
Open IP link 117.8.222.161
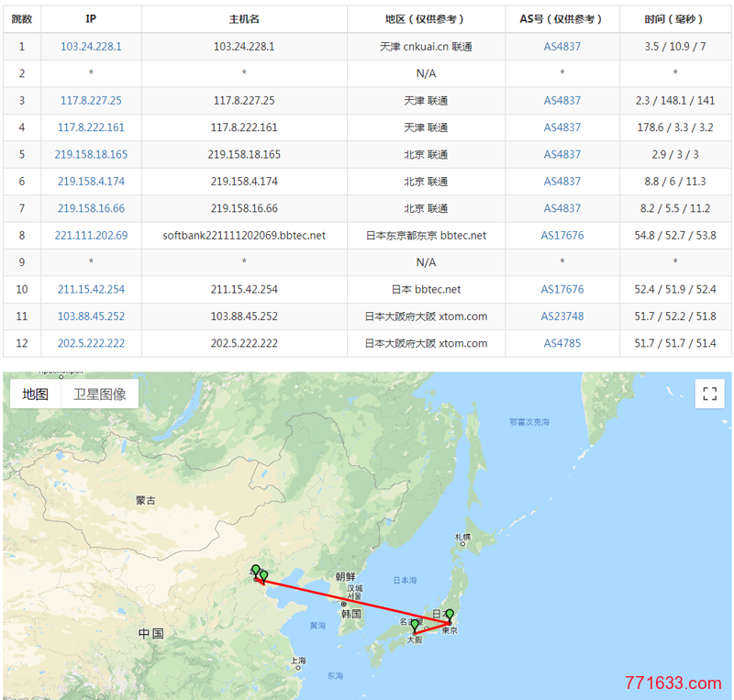(91, 128)
